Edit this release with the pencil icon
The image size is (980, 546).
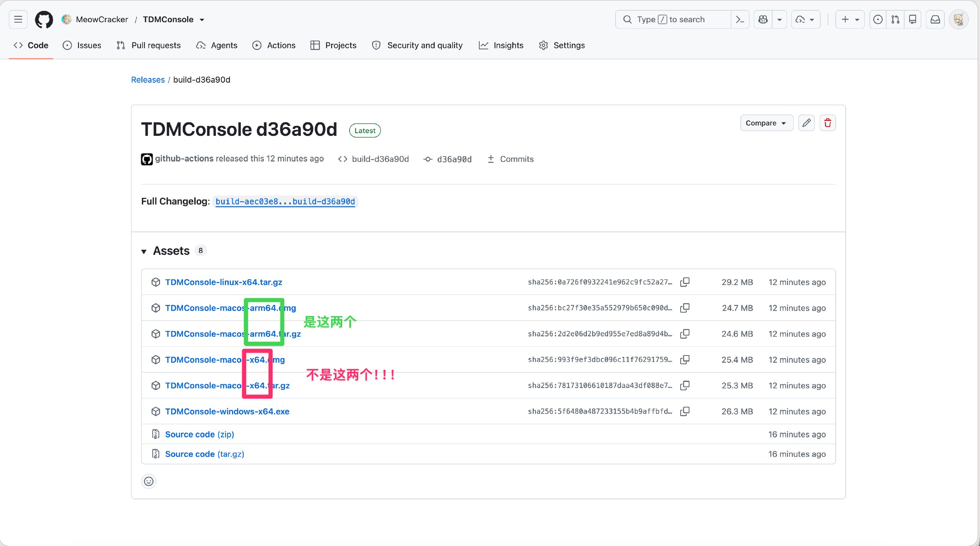[807, 123]
